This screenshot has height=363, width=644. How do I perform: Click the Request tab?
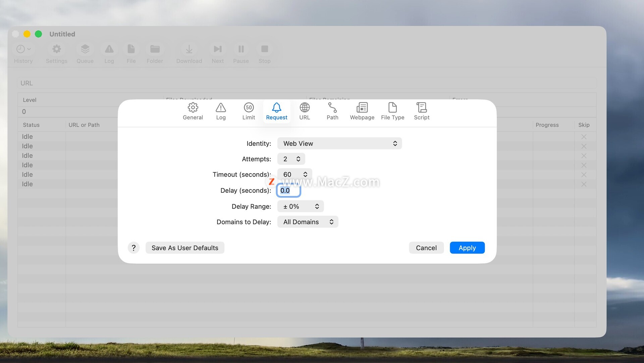pos(276,111)
